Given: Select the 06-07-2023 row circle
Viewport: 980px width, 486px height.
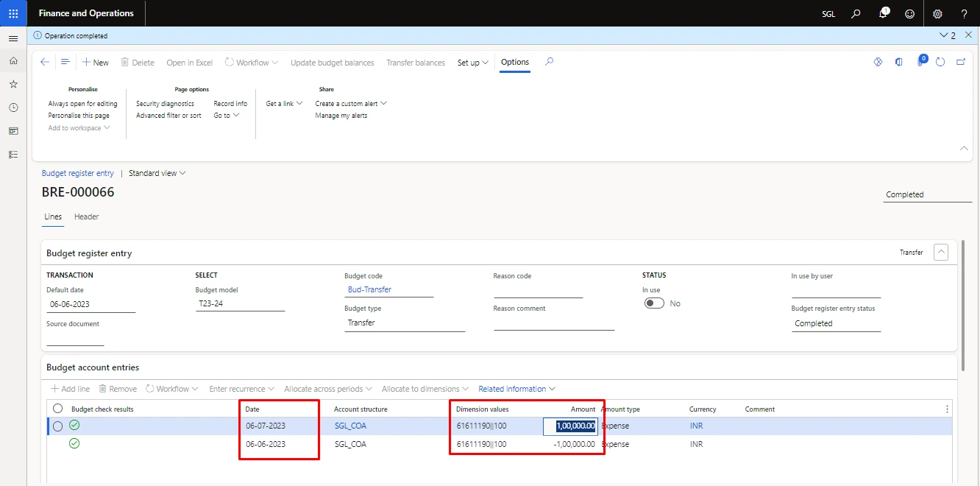Looking at the screenshot, I should (58, 426).
